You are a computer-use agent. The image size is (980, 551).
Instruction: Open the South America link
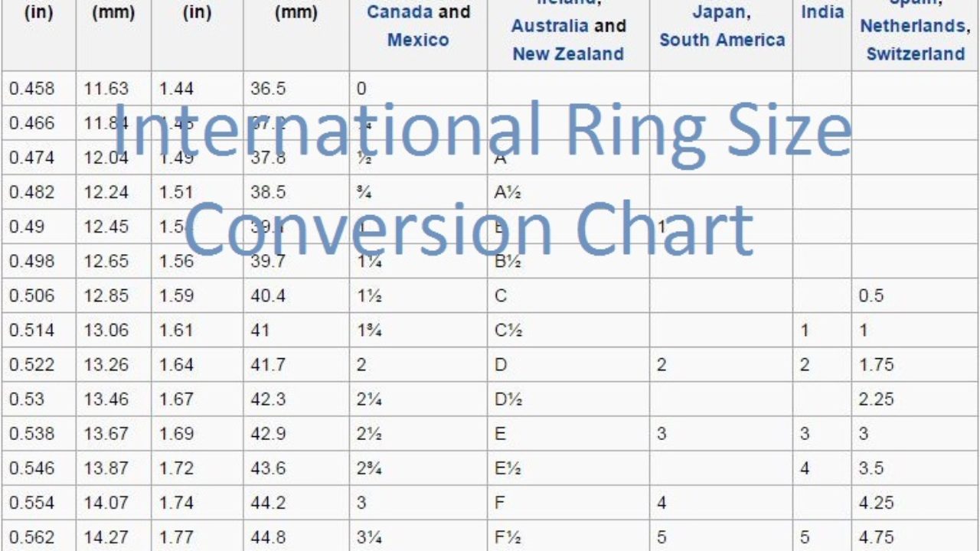[722, 41]
